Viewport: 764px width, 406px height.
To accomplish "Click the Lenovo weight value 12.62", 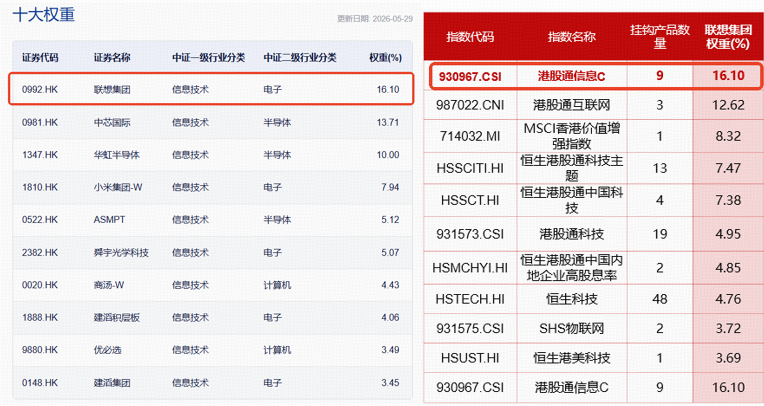I will coord(728,105).
